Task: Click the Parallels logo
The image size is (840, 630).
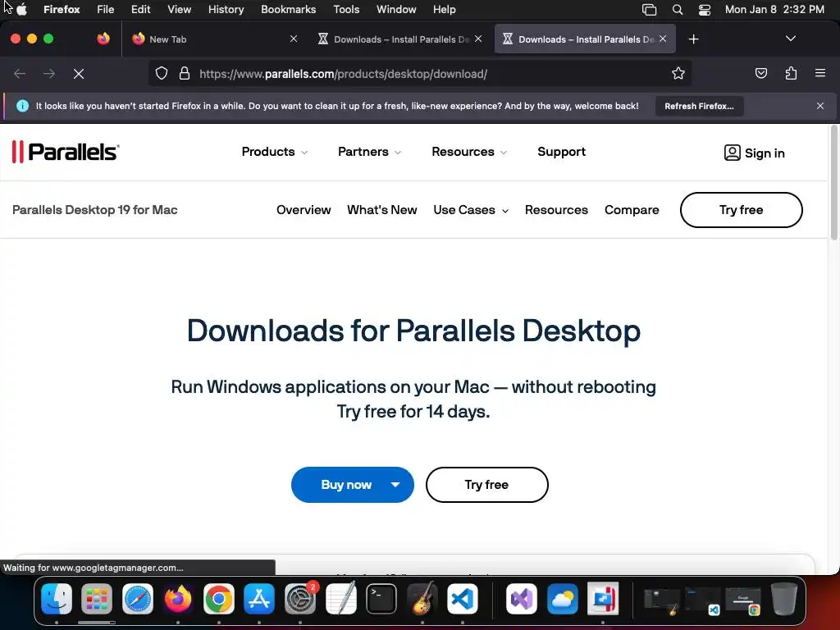Action: [x=66, y=152]
